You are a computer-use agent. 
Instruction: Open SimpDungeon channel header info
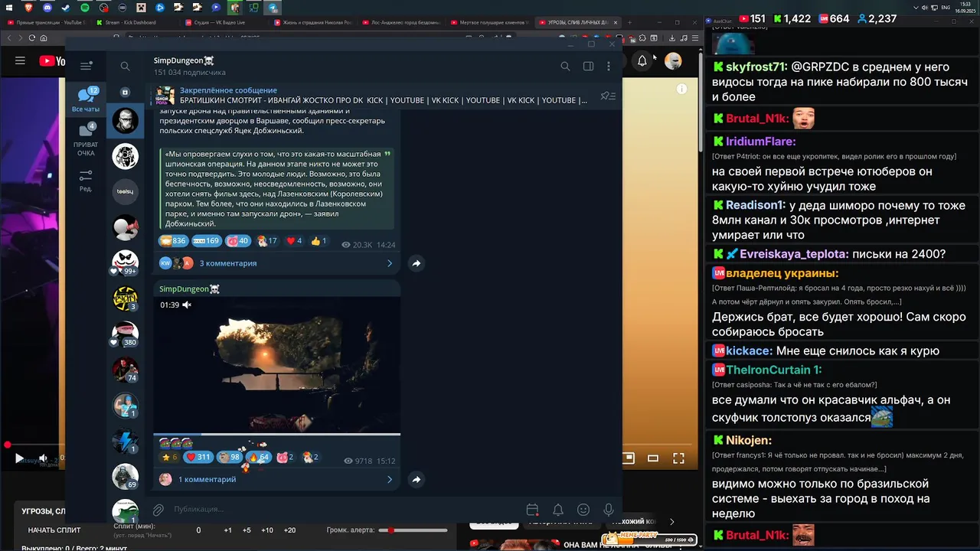click(189, 66)
